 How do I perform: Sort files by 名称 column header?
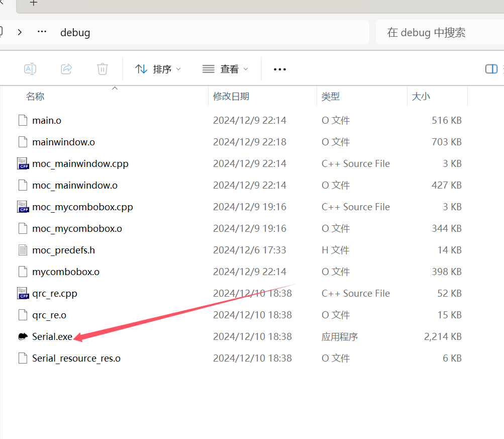point(35,97)
